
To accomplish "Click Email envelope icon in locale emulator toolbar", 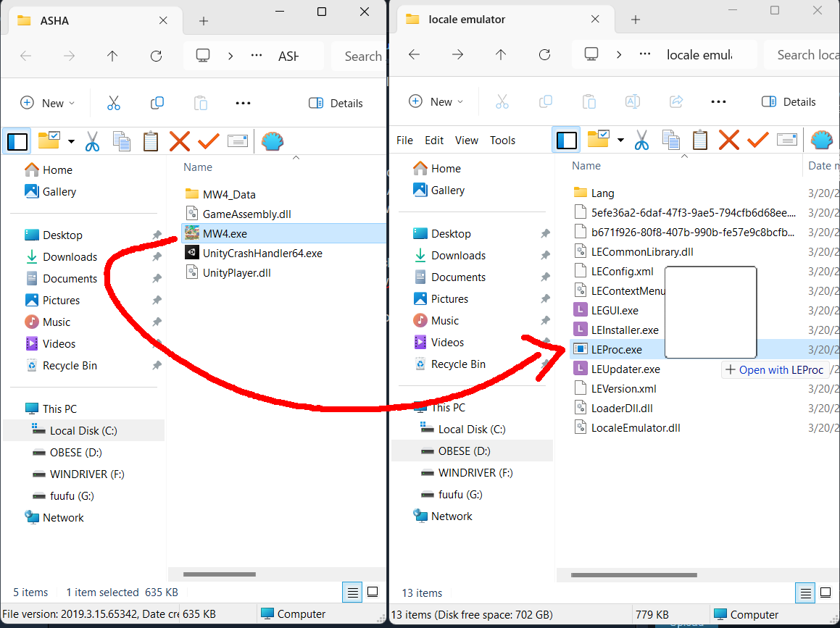I will [786, 140].
